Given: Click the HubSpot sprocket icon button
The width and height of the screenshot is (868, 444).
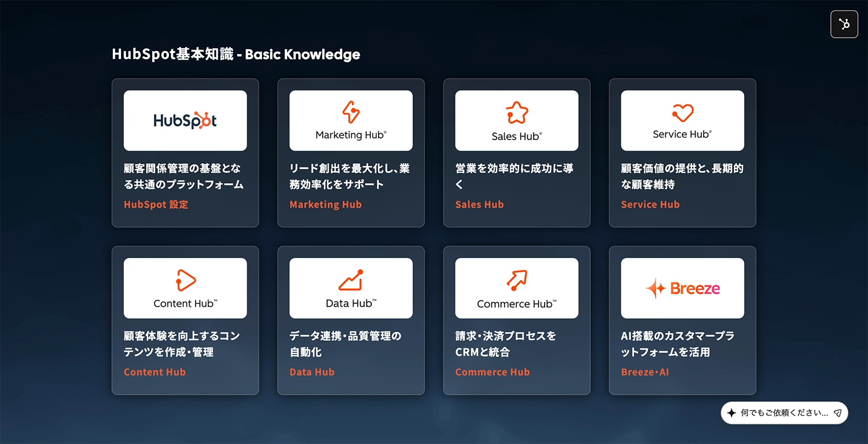Looking at the screenshot, I should pyautogui.click(x=844, y=24).
